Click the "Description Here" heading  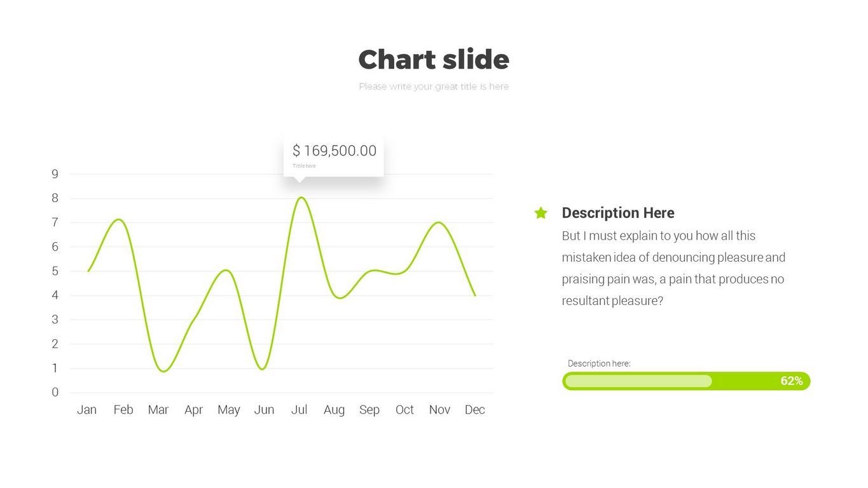617,213
